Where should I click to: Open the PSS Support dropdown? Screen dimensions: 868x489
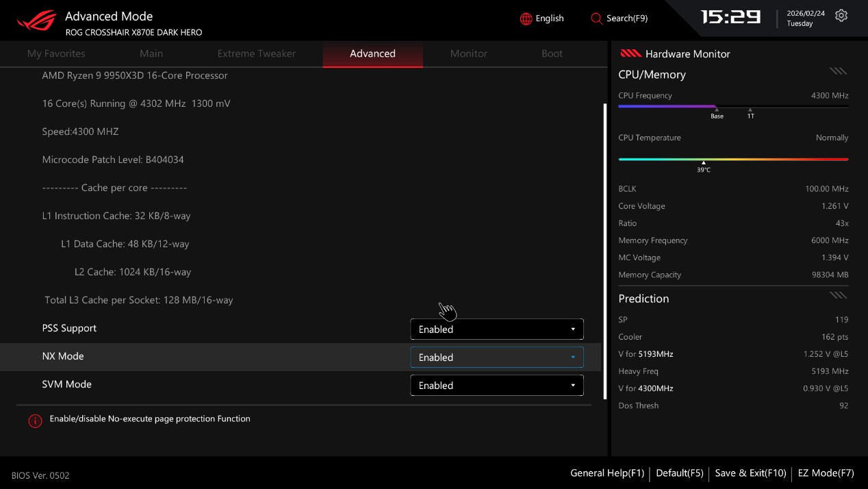coord(496,329)
